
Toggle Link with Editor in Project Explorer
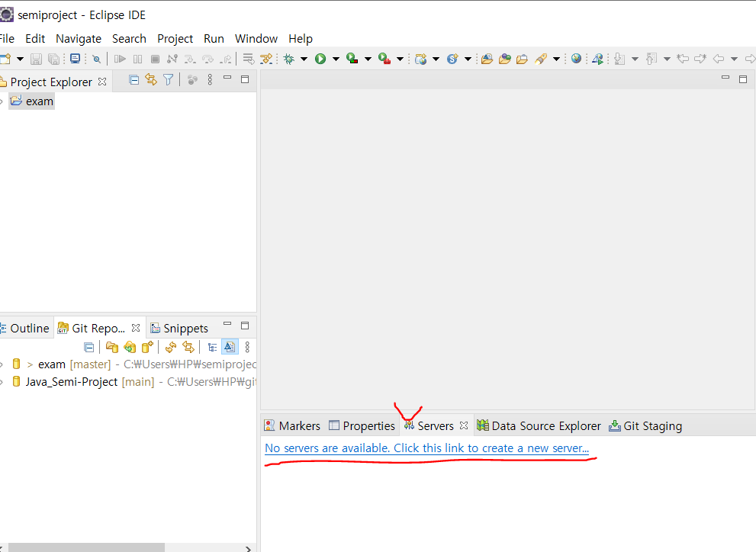tap(151, 80)
